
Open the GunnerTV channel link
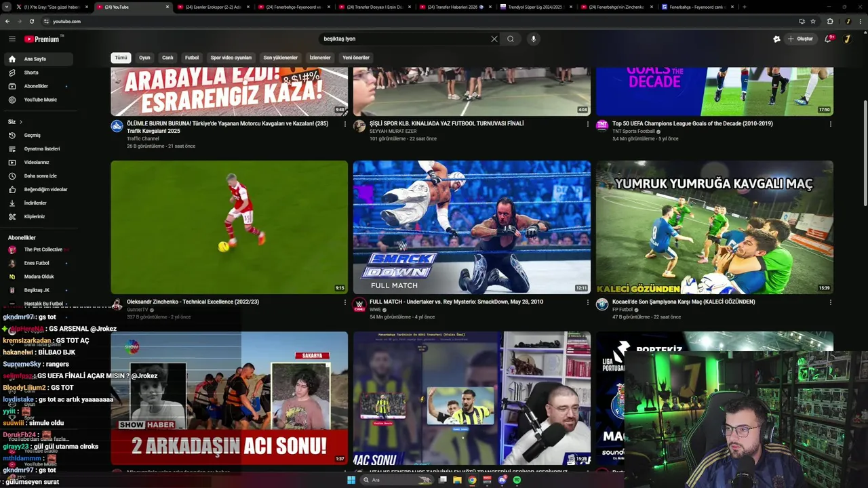pyautogui.click(x=137, y=310)
